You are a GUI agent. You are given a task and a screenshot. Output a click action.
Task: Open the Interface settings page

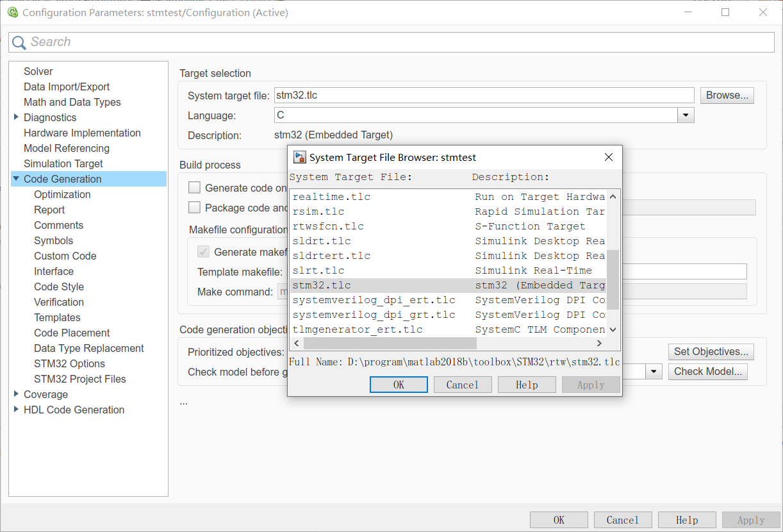(x=54, y=271)
